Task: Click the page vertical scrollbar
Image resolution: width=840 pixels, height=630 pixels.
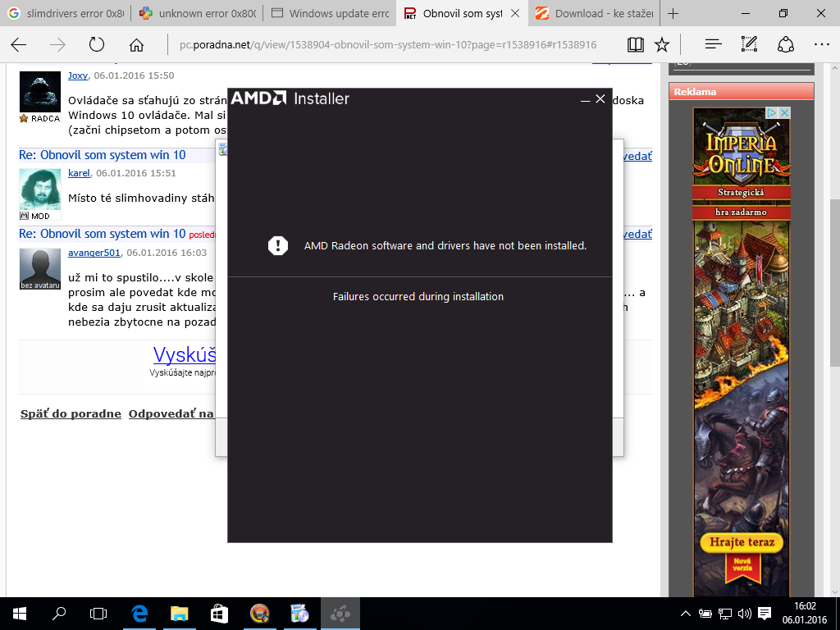Action: [834, 283]
